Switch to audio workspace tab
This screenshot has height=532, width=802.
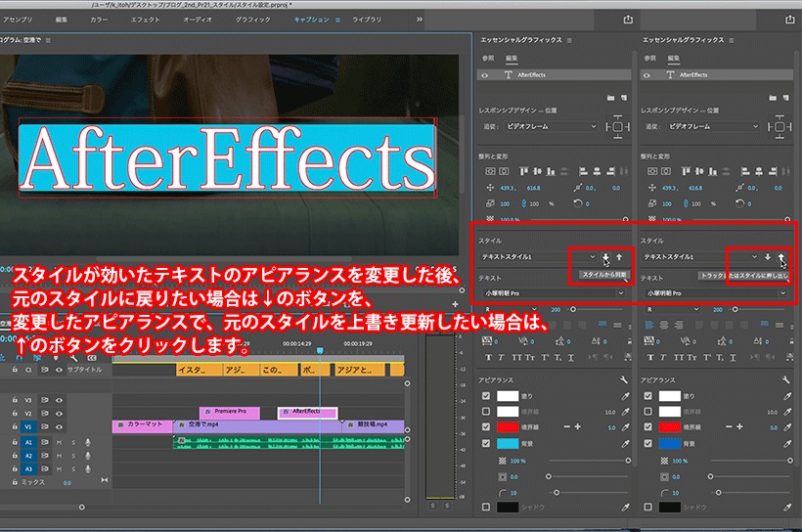pyautogui.click(x=198, y=20)
